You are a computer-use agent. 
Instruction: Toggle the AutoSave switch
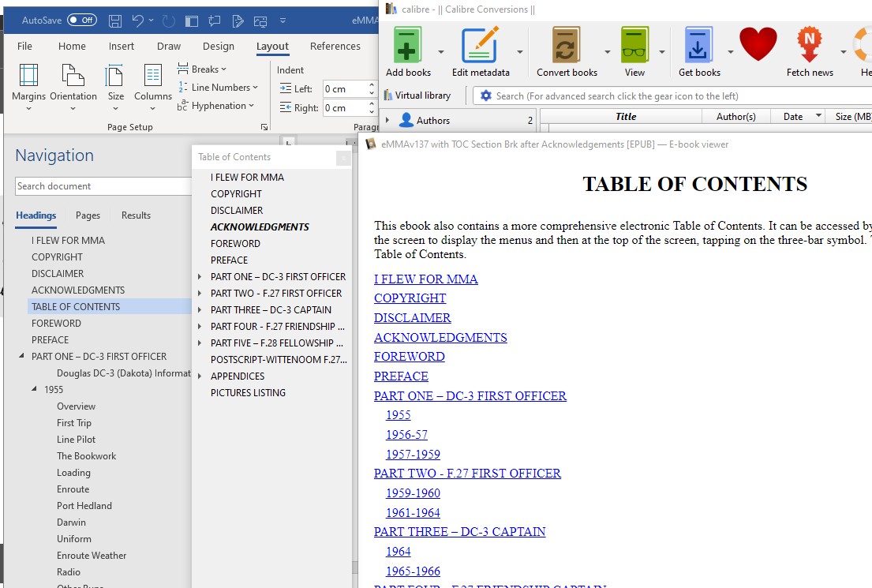pos(82,21)
